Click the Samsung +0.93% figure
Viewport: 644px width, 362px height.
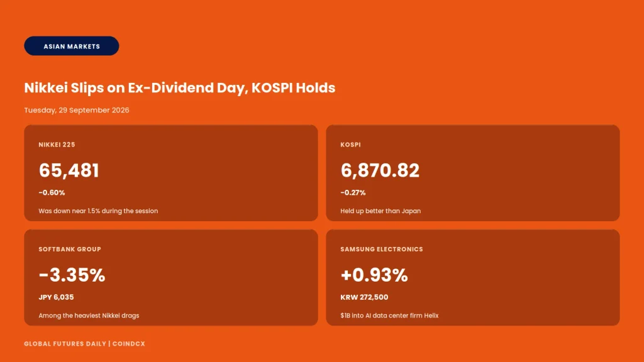click(x=374, y=275)
